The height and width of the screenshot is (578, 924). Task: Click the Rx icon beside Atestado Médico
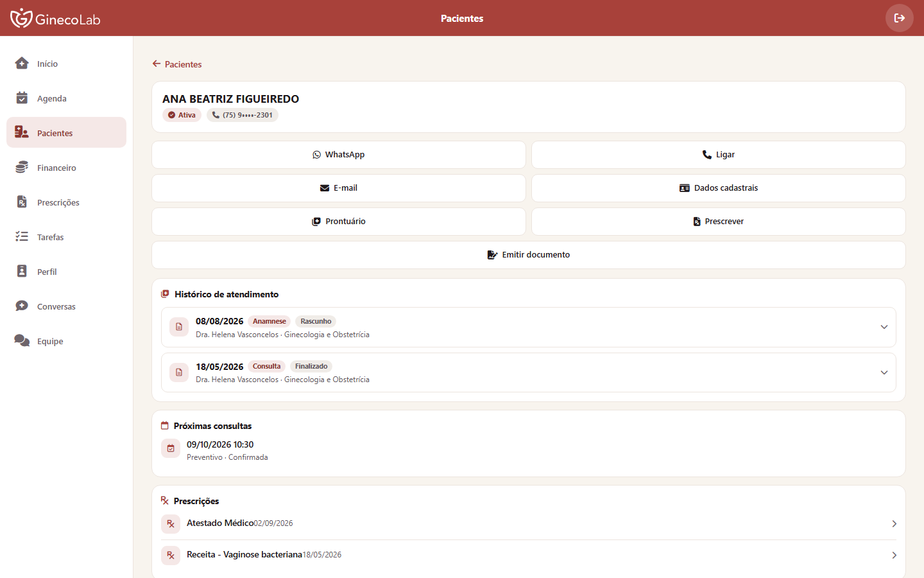171,524
